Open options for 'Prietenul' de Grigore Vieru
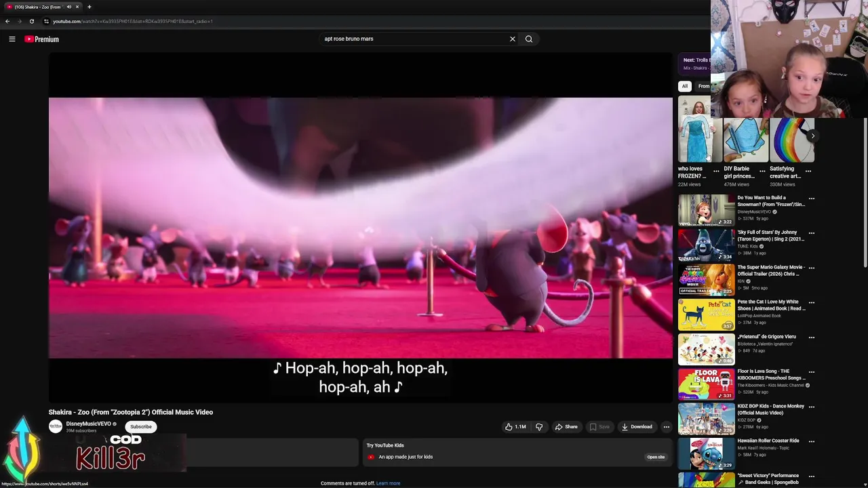The width and height of the screenshot is (868, 488). 812,337
